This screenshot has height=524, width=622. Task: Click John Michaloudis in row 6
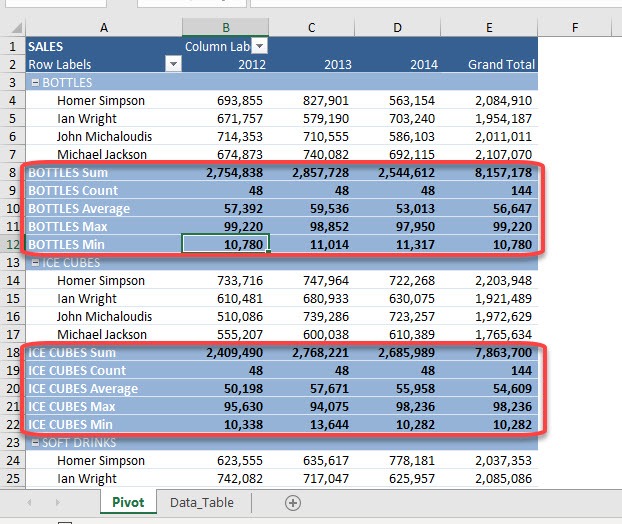104,136
